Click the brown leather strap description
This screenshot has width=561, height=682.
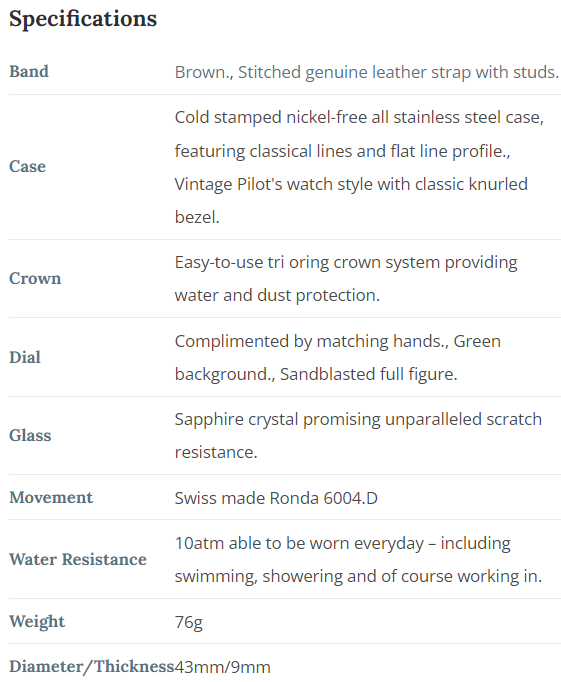(x=367, y=72)
